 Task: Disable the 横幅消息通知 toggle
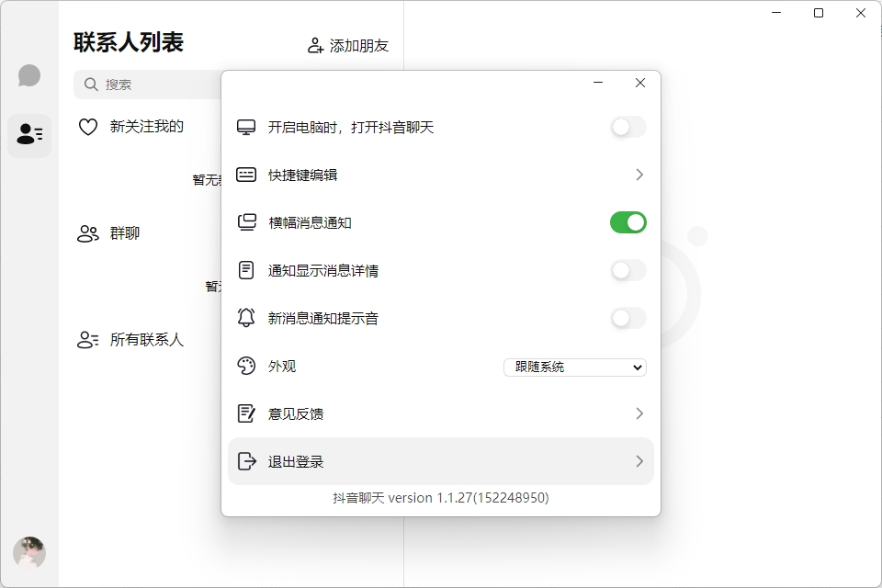(628, 223)
